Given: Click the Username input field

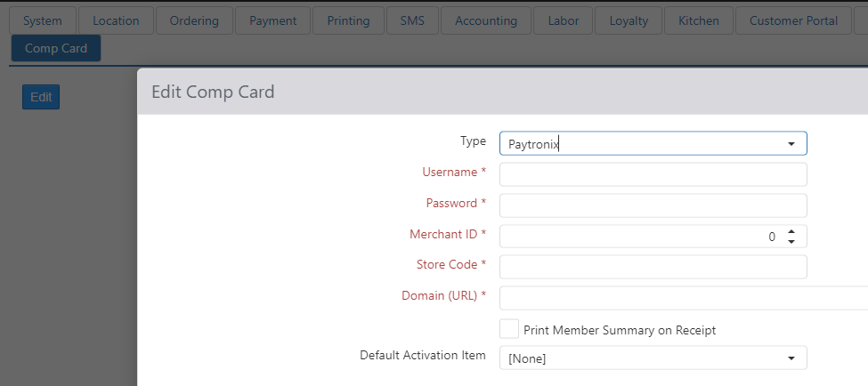Looking at the screenshot, I should coord(653,174).
